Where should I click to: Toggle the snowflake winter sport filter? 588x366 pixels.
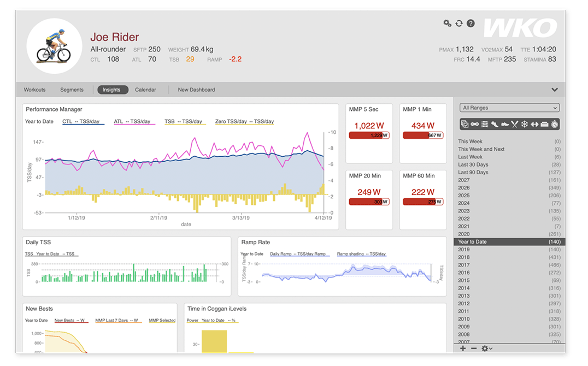pos(524,124)
